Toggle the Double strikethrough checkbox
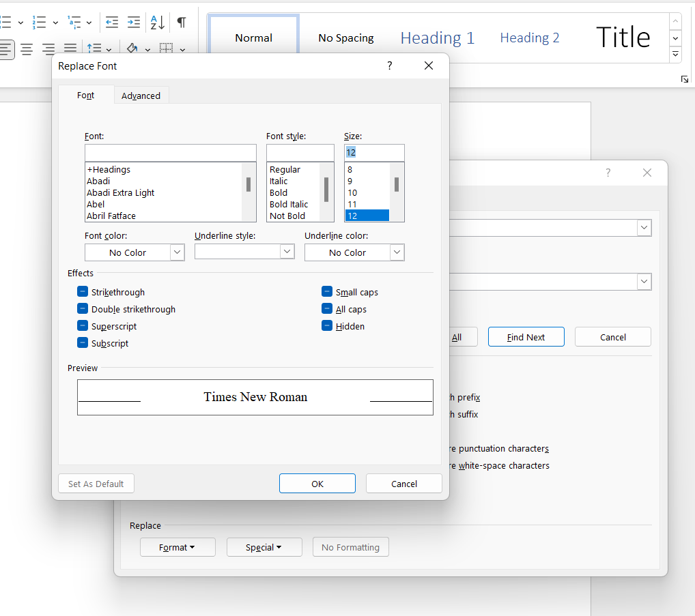This screenshot has width=695, height=616. pyautogui.click(x=83, y=308)
